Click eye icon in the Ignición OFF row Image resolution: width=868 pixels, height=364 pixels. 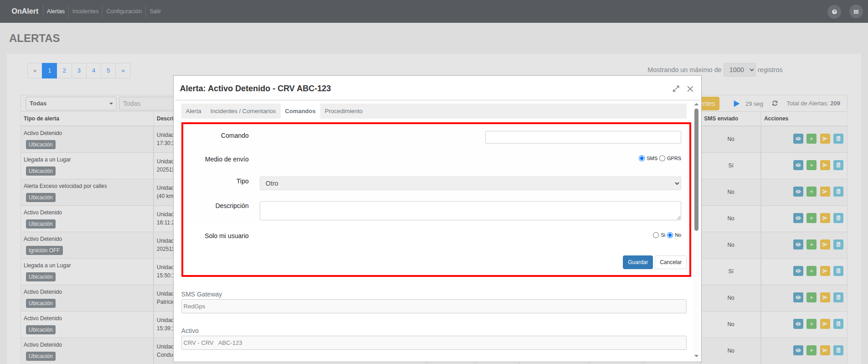[x=798, y=244]
